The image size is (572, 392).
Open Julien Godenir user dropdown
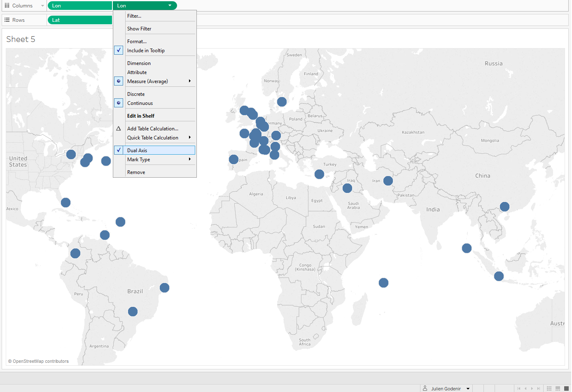coord(468,389)
